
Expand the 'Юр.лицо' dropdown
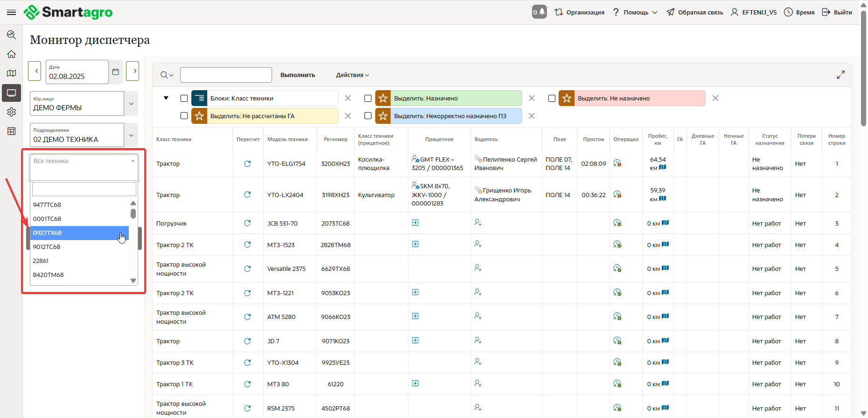point(131,104)
